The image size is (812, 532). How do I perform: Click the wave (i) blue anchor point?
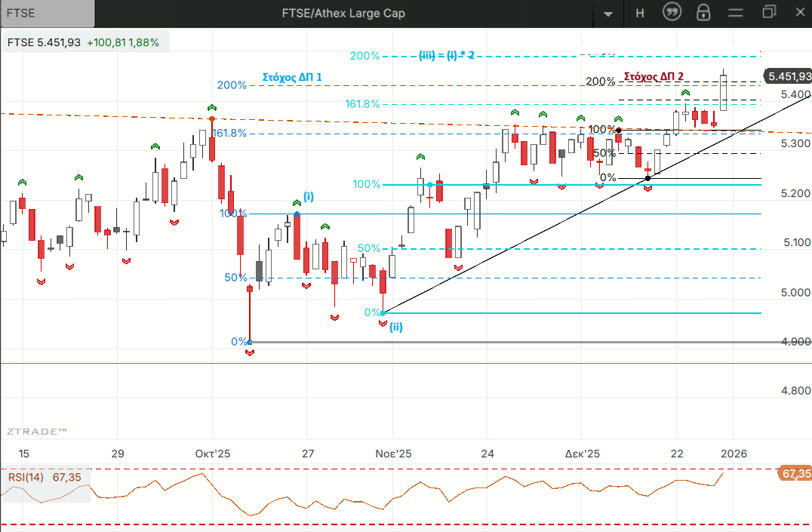[x=297, y=214]
